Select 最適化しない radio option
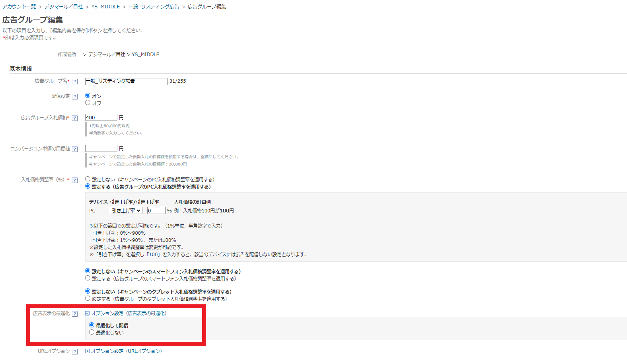This screenshot has width=627, height=364. tap(92, 332)
